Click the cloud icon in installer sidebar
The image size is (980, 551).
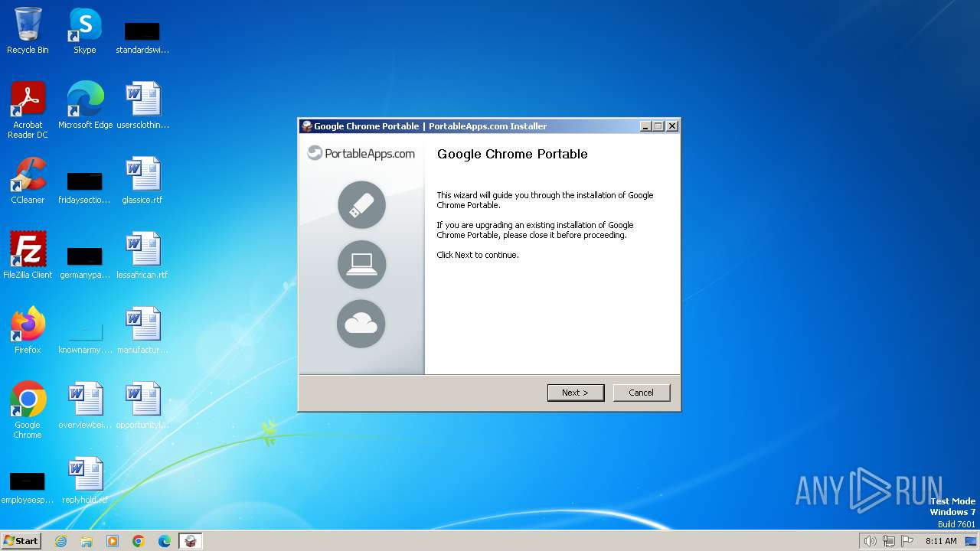click(x=361, y=324)
